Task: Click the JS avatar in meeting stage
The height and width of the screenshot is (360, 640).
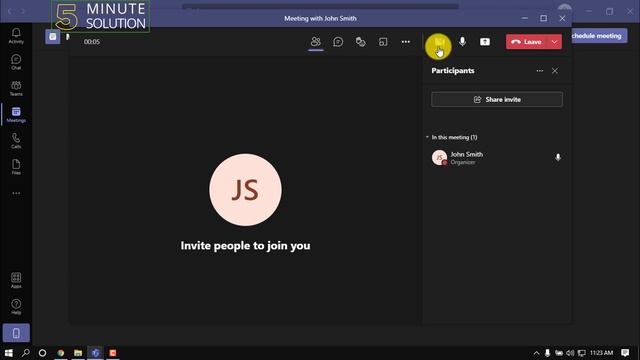Action: click(245, 190)
